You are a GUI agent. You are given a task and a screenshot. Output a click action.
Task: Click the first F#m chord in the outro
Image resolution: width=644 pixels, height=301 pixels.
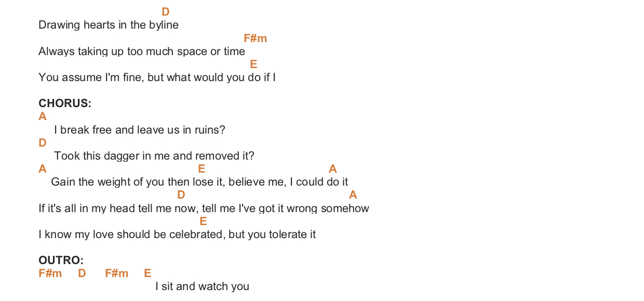click(x=50, y=273)
